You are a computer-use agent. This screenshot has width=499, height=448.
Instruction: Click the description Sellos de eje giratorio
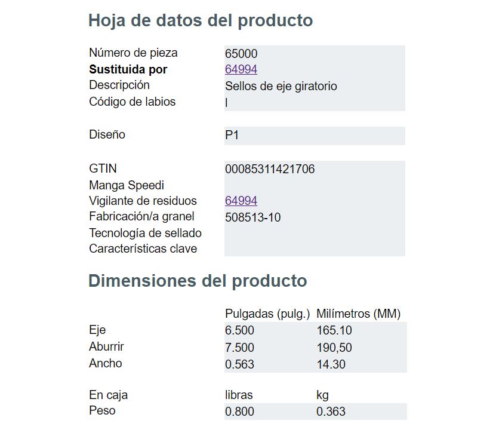coord(281,86)
